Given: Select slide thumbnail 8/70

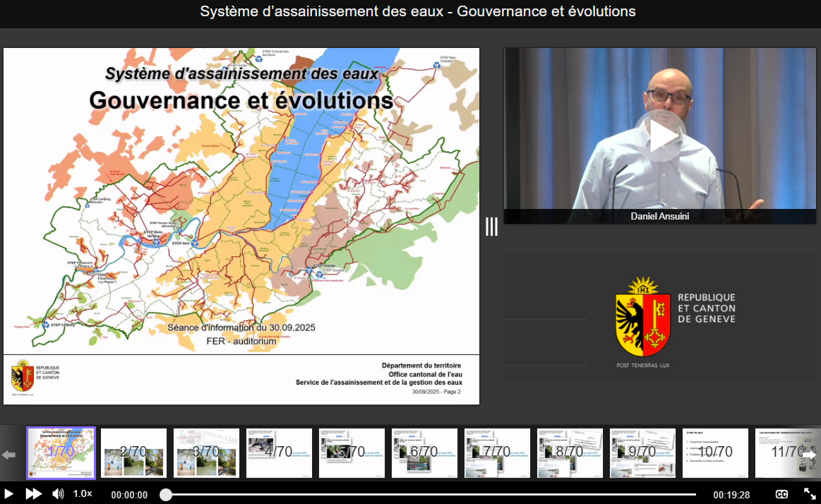Looking at the screenshot, I should coord(570,452).
